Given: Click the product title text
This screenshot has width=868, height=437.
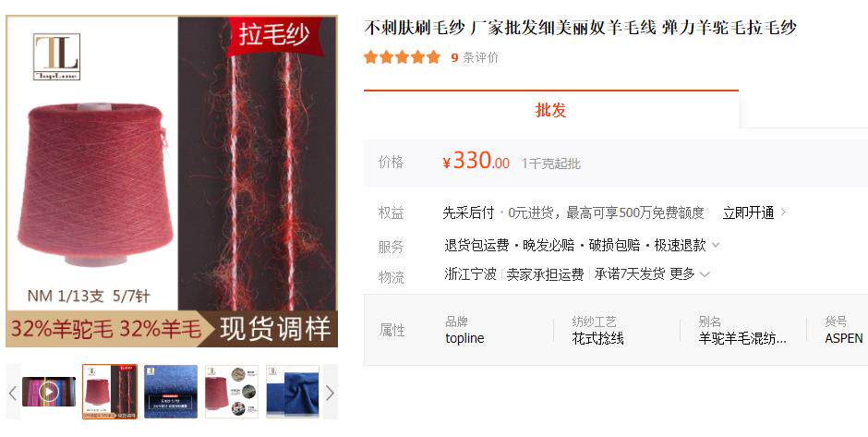Looking at the screenshot, I should (580, 27).
